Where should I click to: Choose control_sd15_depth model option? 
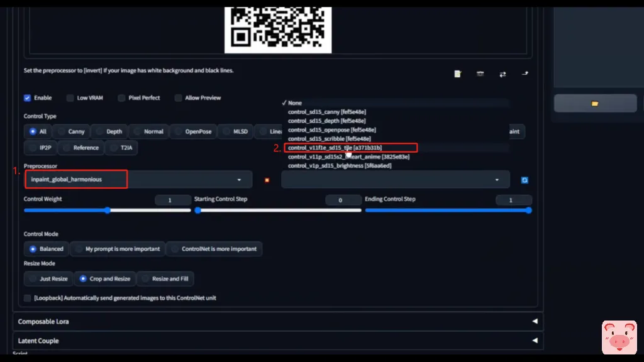[396, 121]
